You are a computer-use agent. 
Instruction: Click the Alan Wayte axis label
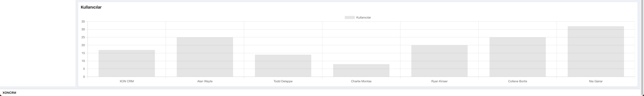pos(205,81)
